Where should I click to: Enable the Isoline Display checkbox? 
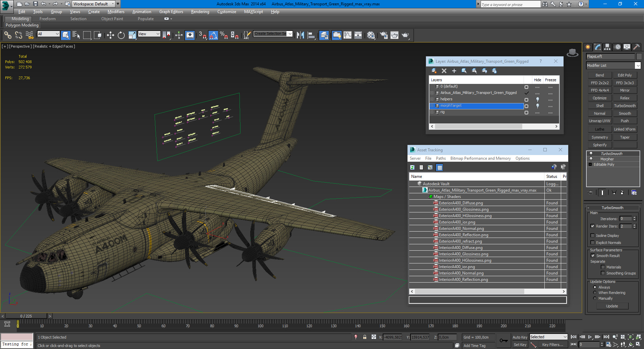(592, 236)
